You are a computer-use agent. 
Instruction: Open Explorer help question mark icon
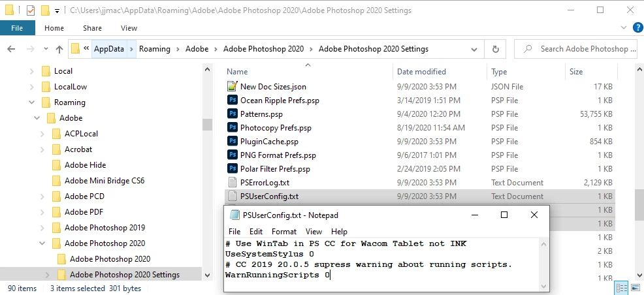tap(637, 27)
